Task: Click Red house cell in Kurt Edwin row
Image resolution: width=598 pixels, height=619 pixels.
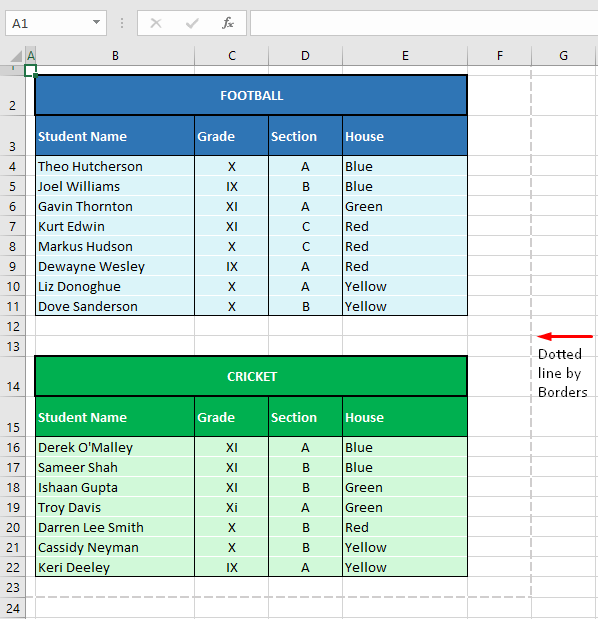Action: 405,226
